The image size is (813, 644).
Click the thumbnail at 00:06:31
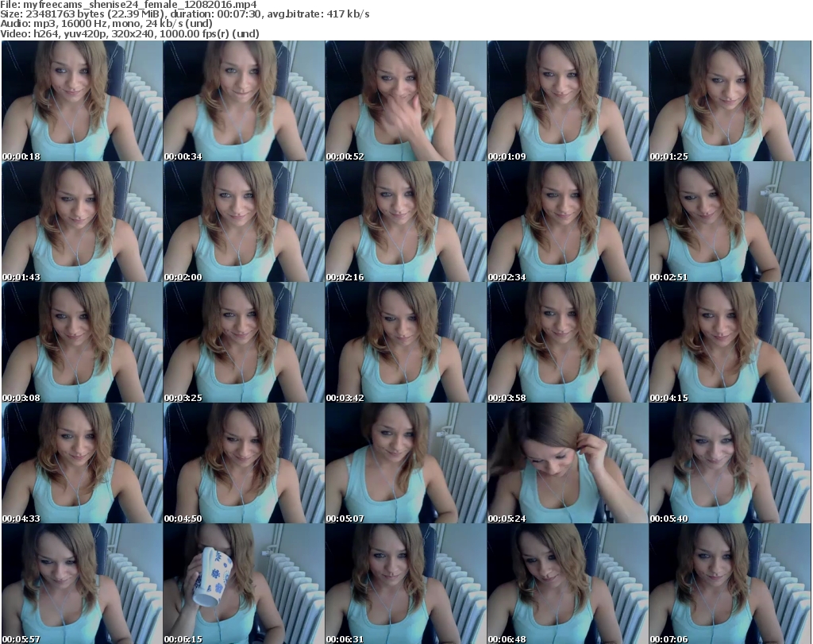(406, 584)
